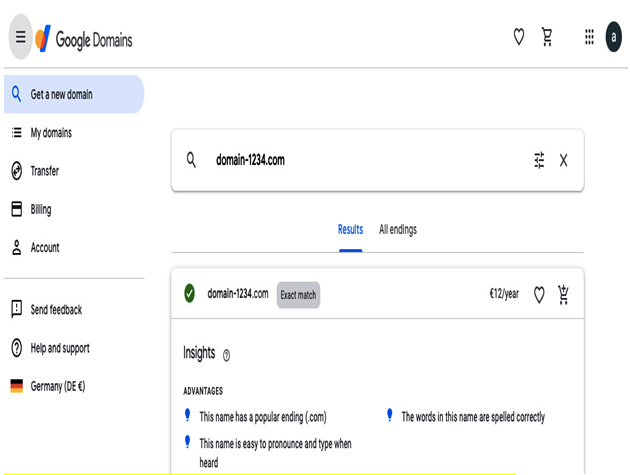Add domain-1234.com to cart
The height and width of the screenshot is (475, 630).
coord(563,295)
